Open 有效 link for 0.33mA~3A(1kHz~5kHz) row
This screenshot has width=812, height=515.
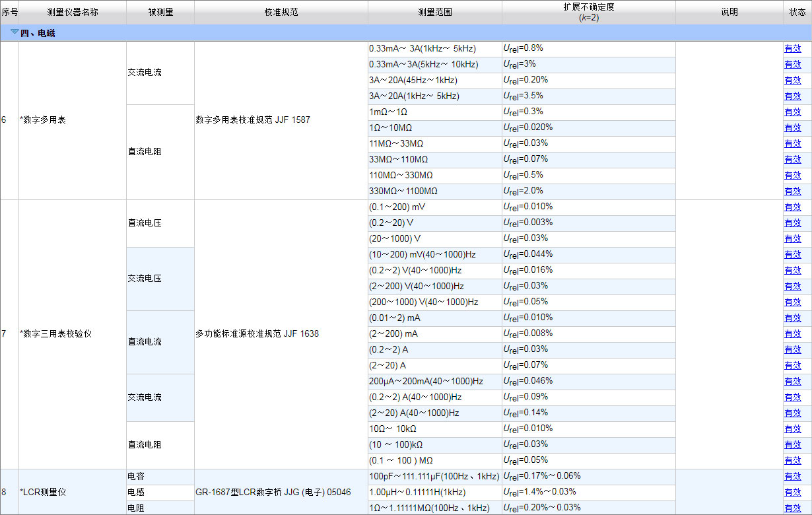point(792,48)
